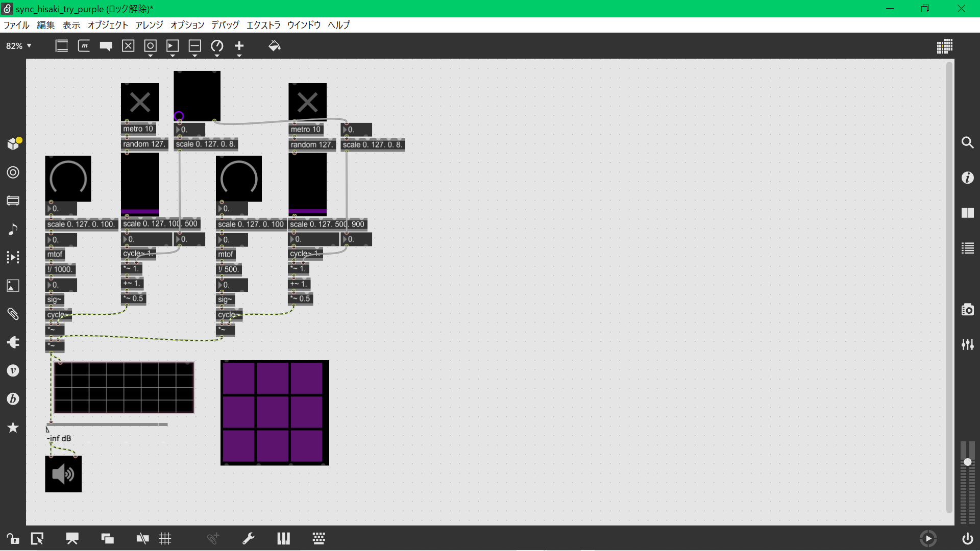Viewport: 980px width, 551px height.
Task: Turn on the right metro toggle
Action: point(307,102)
